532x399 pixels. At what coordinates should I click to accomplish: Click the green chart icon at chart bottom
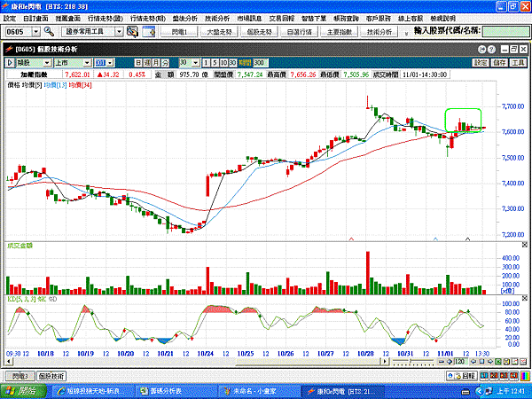(497, 362)
